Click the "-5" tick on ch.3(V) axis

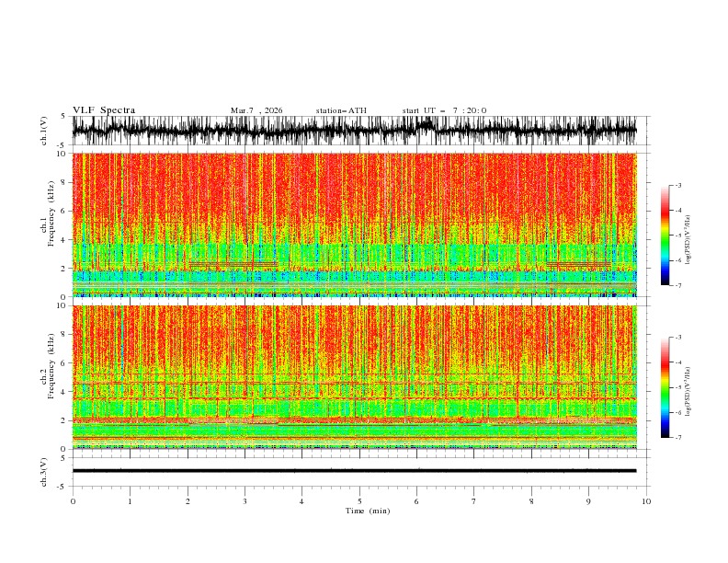(63, 487)
